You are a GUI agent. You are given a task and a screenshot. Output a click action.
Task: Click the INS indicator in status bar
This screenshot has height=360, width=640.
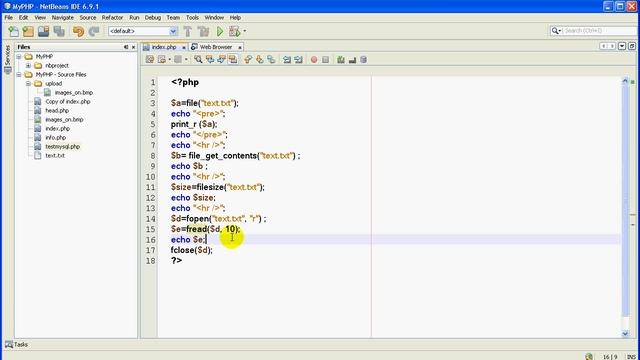tap(631, 357)
